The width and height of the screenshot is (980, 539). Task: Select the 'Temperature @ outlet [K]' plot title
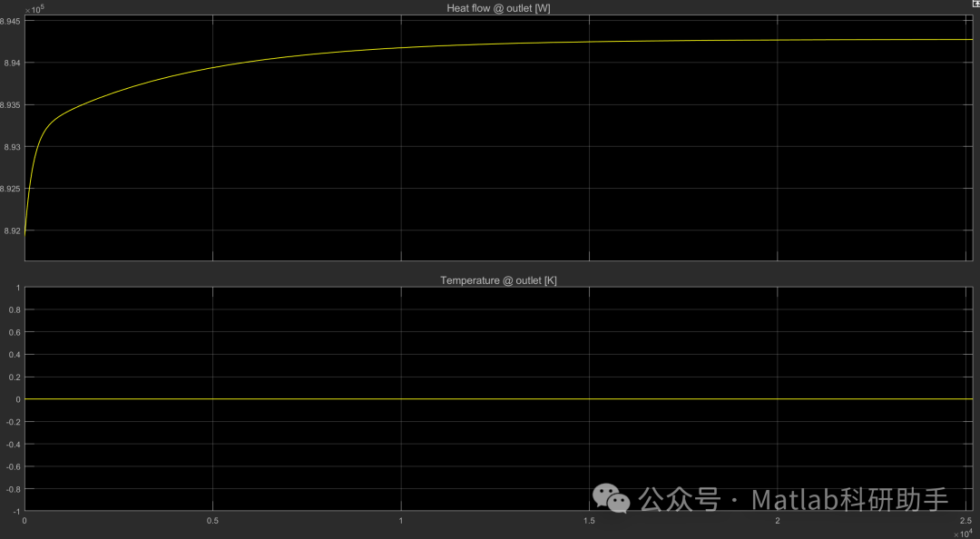click(498, 280)
